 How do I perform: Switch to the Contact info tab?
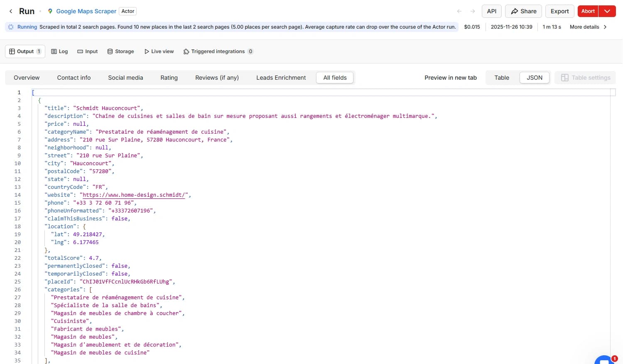[74, 78]
